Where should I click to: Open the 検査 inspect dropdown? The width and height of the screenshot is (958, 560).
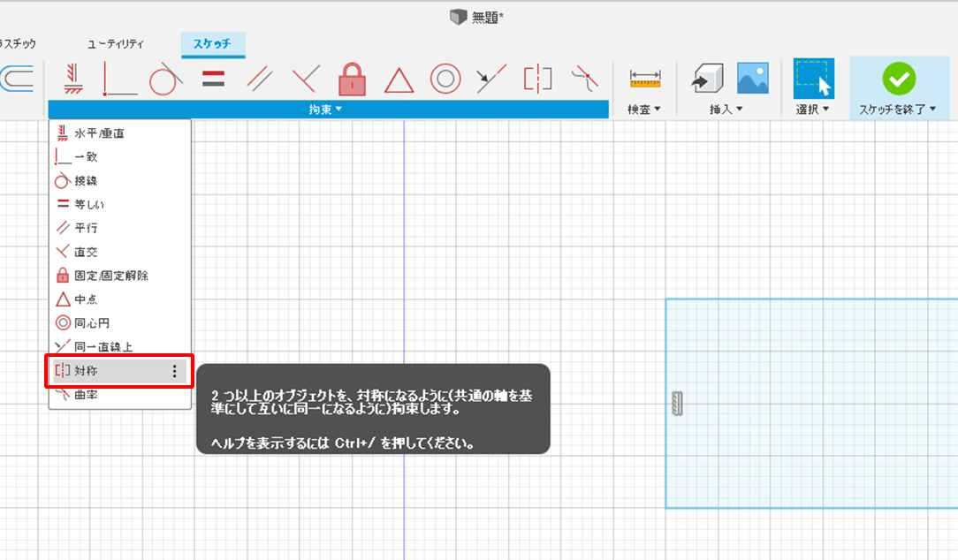(644, 109)
